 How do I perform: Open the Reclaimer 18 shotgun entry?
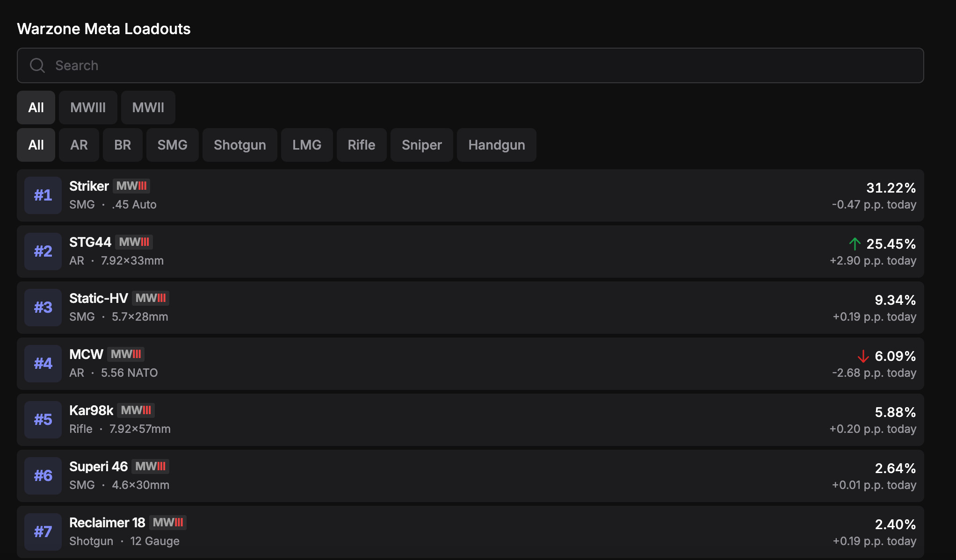[x=468, y=532]
